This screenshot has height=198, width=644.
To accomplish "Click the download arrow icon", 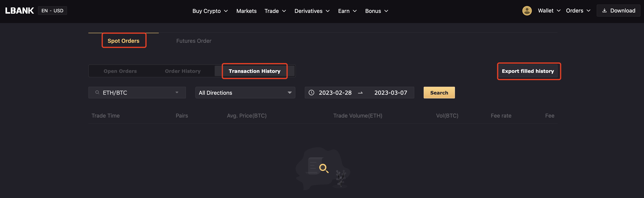I will pos(604,11).
